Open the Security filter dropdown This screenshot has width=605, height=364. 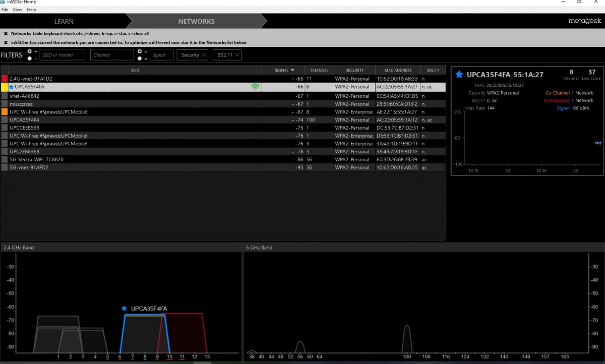point(193,55)
